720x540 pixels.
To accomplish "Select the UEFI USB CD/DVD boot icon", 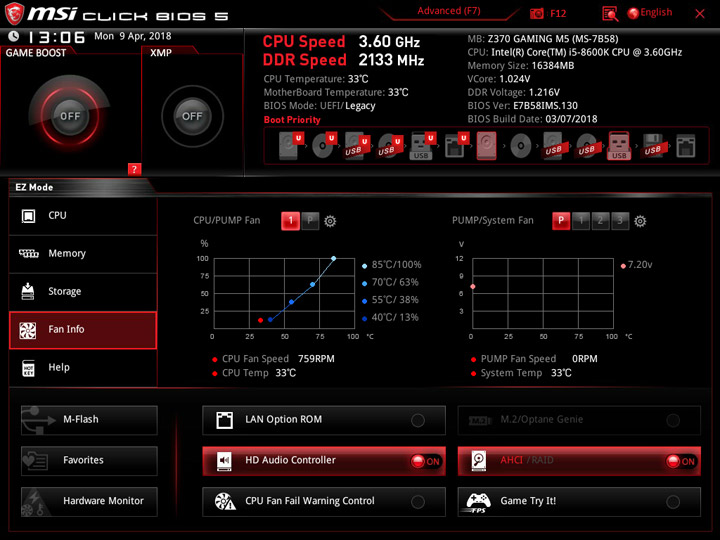I will (x=390, y=146).
